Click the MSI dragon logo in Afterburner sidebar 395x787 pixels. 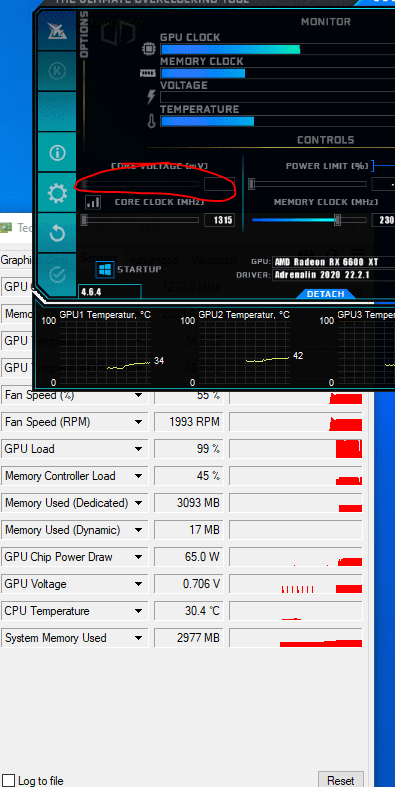pos(57,31)
